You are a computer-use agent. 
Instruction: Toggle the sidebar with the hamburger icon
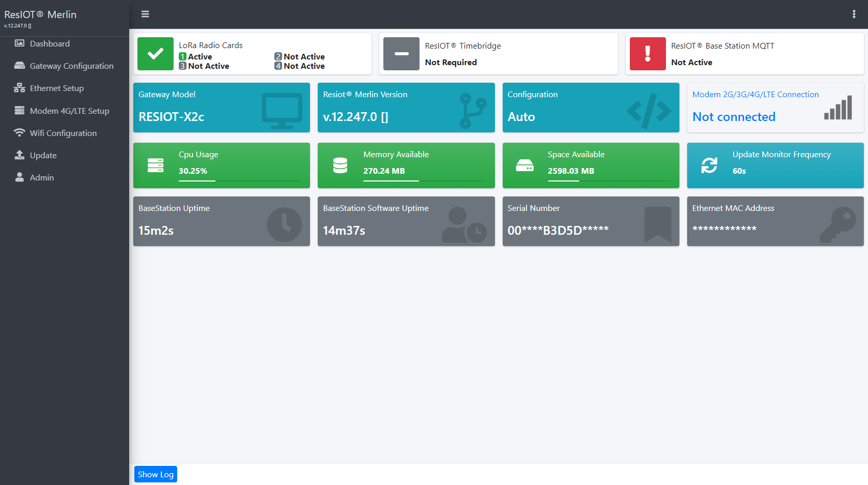click(145, 14)
